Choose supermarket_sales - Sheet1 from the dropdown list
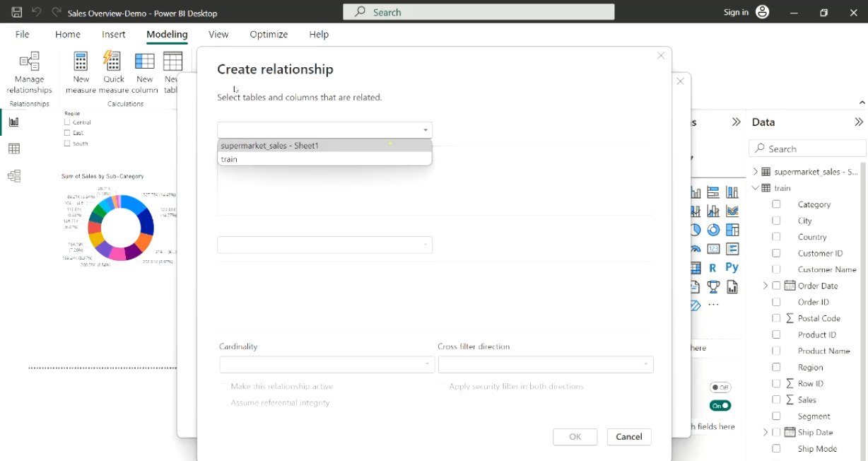 [x=324, y=146]
